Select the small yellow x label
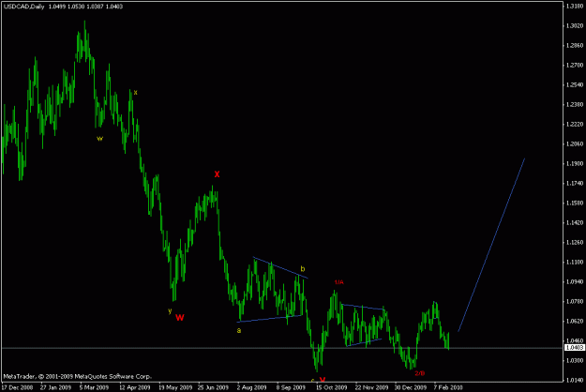 135,92
